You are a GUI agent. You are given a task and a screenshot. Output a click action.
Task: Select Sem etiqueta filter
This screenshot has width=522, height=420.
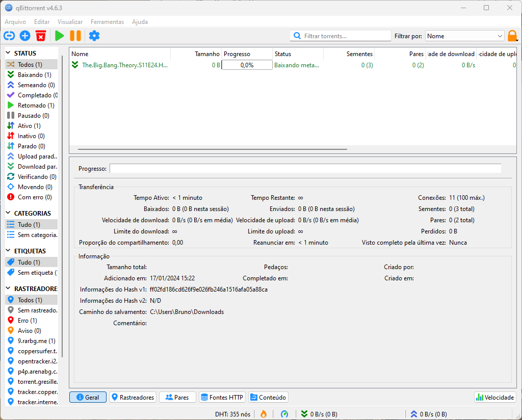tap(32, 273)
